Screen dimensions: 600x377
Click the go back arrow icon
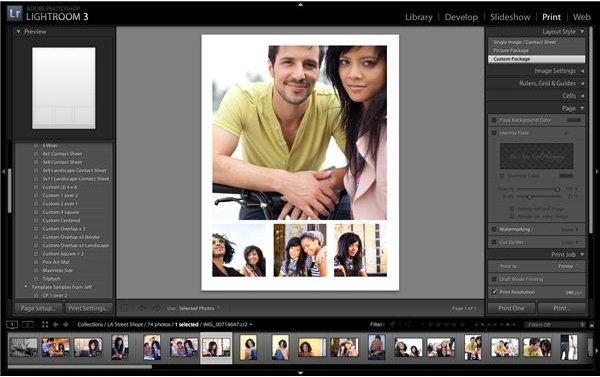point(55,325)
